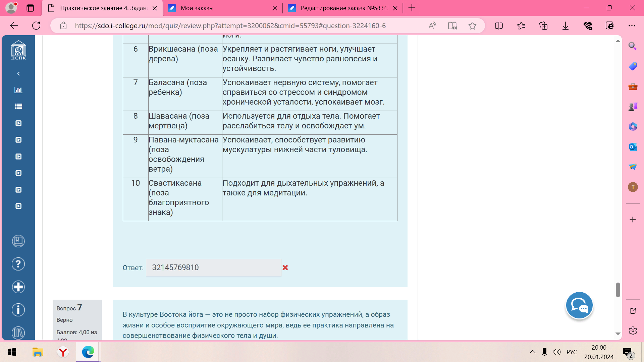
Task: Refresh the current page
Action: 36,26
